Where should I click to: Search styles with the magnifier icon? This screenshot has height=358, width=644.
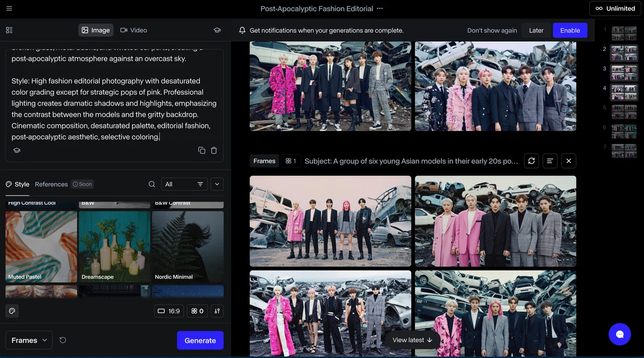pyautogui.click(x=152, y=184)
